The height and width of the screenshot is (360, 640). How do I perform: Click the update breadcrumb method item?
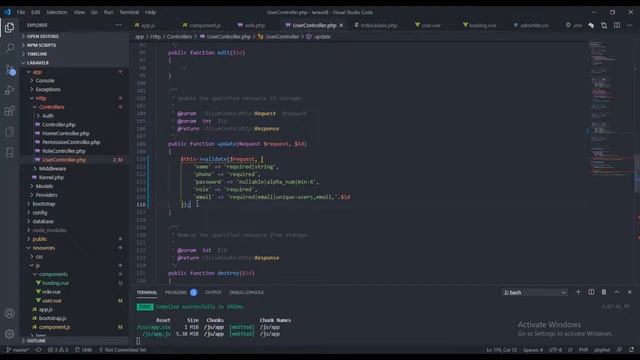point(322,37)
